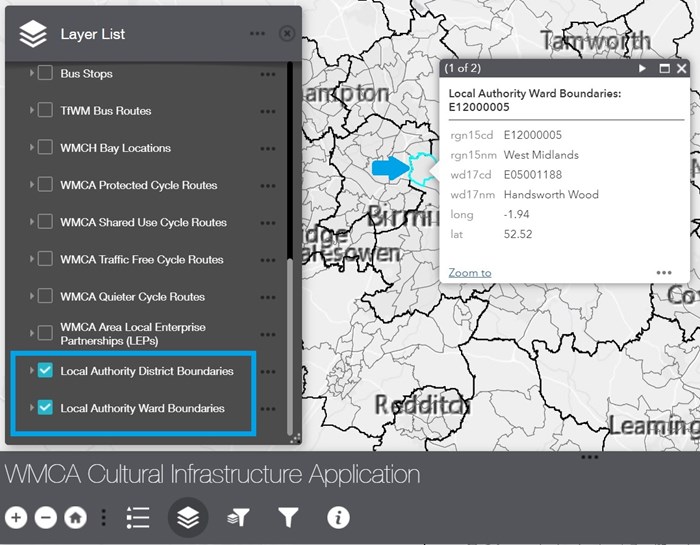This screenshot has width=700, height=545.
Task: Expand WMCA Quieter Cycle Routes layer
Action: pos(31,297)
